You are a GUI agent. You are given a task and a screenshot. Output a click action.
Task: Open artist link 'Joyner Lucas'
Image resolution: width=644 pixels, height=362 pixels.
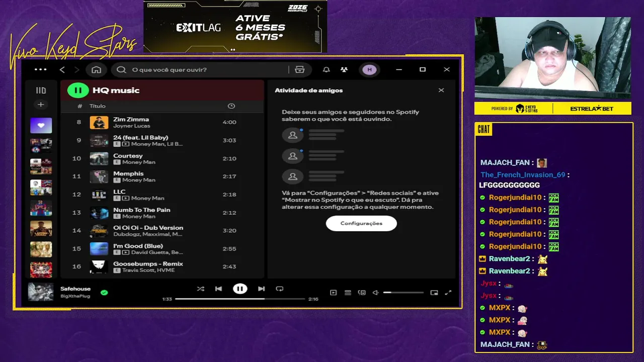pos(131,126)
